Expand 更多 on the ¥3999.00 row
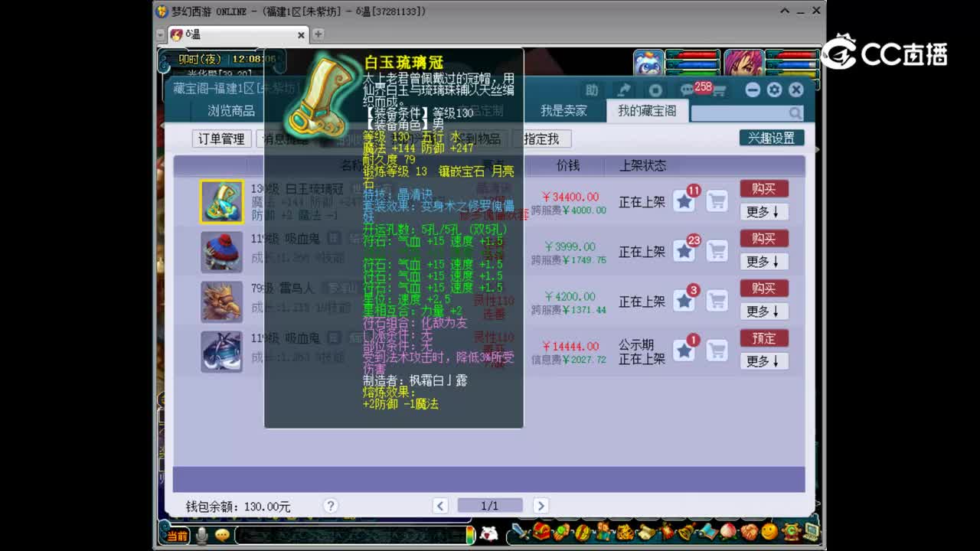Image resolution: width=980 pixels, height=551 pixels. point(764,262)
